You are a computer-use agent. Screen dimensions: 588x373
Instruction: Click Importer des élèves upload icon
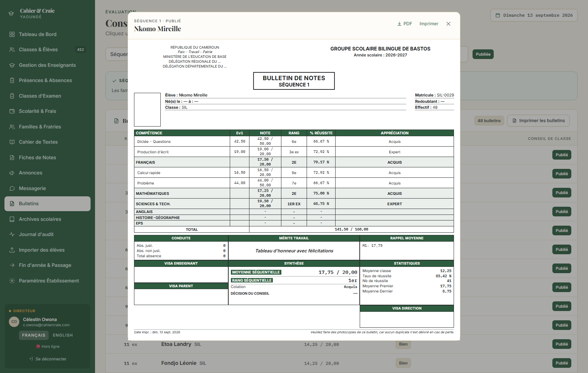point(12,250)
